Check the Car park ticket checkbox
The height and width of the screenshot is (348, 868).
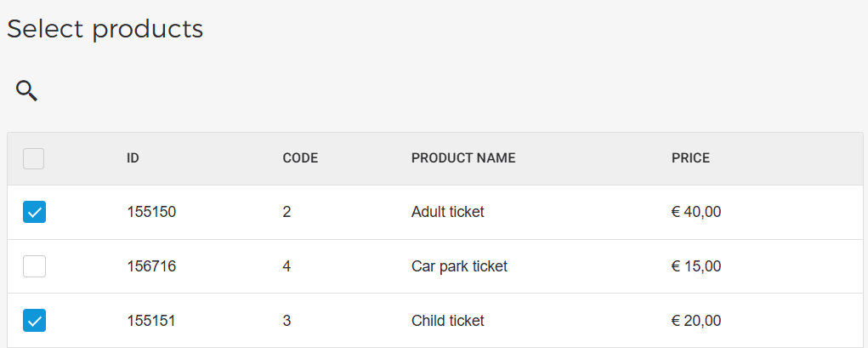coord(34,266)
